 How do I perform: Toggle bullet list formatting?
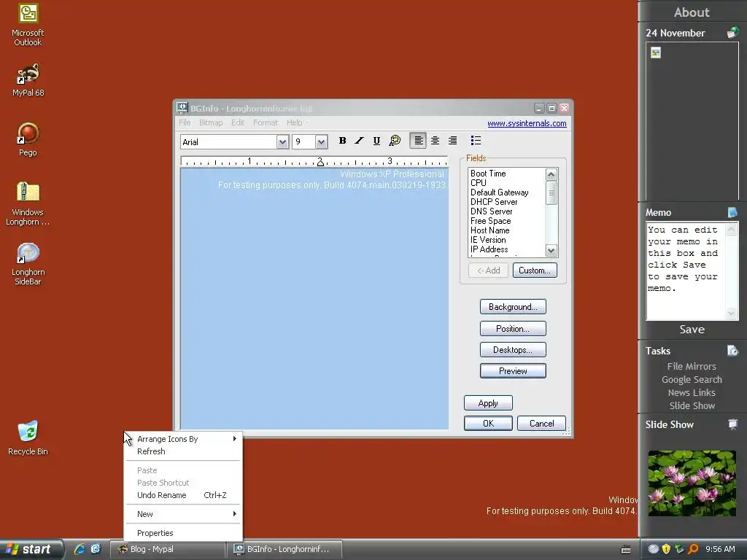click(476, 141)
